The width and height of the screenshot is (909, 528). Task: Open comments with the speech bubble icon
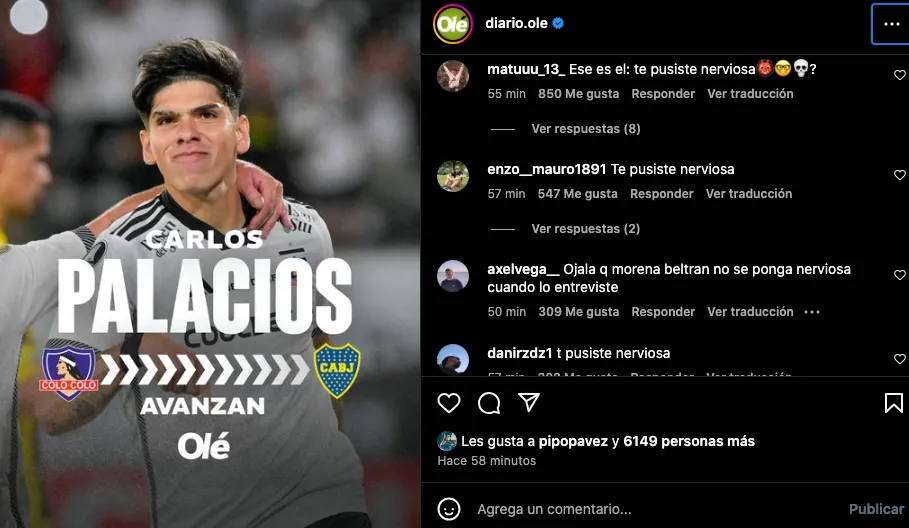[489, 403]
